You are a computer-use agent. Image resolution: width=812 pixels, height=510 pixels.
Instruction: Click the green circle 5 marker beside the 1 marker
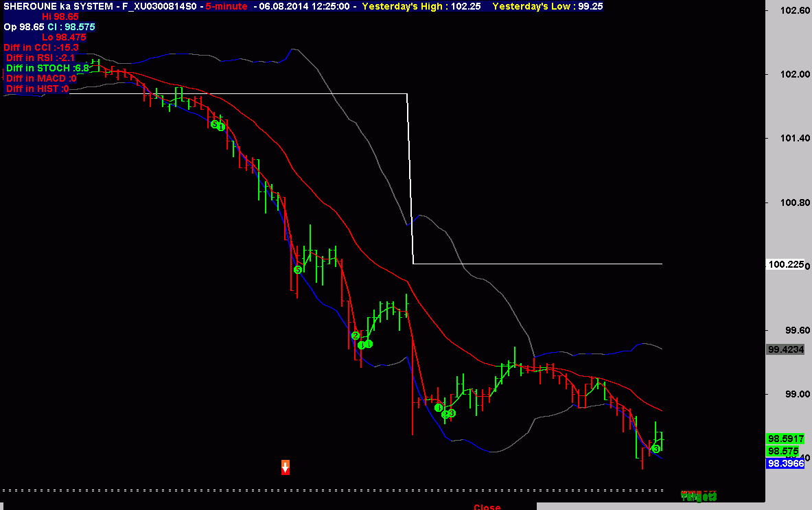click(x=214, y=124)
